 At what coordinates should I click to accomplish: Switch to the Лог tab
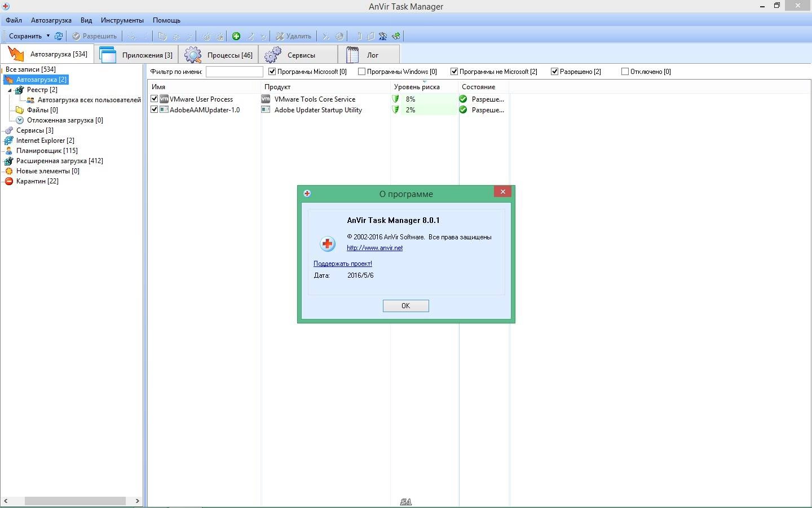tap(369, 55)
